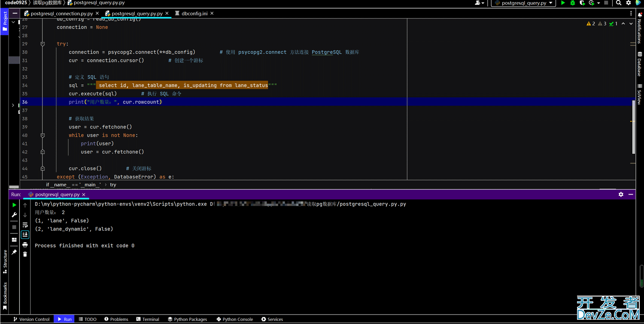This screenshot has height=324, width=644.
Task: Start debugging with the green bug icon
Action: [573, 3]
